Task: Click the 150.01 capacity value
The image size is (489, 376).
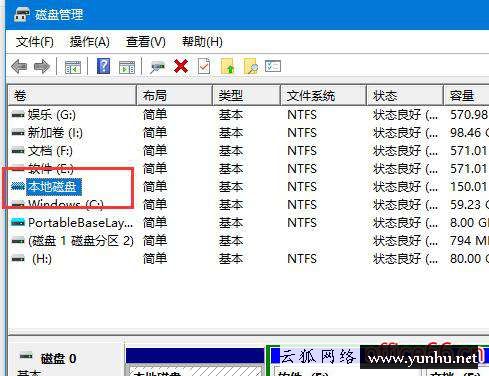Action: 469,187
